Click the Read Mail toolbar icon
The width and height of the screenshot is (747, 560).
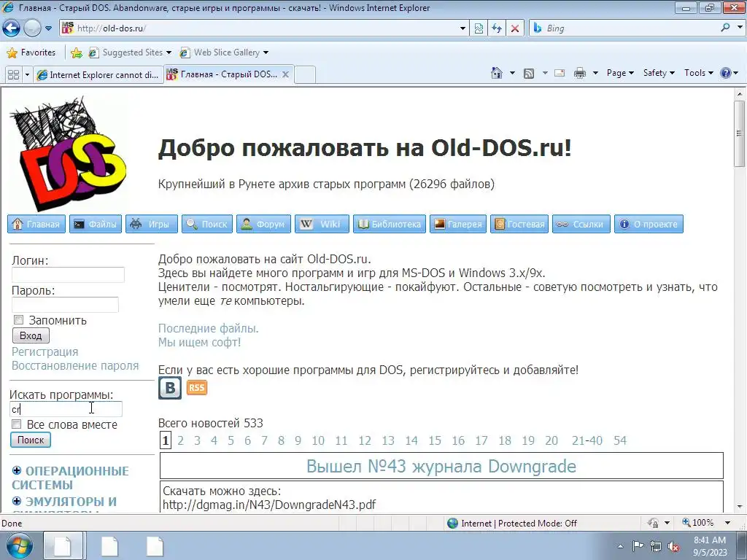[x=560, y=73]
